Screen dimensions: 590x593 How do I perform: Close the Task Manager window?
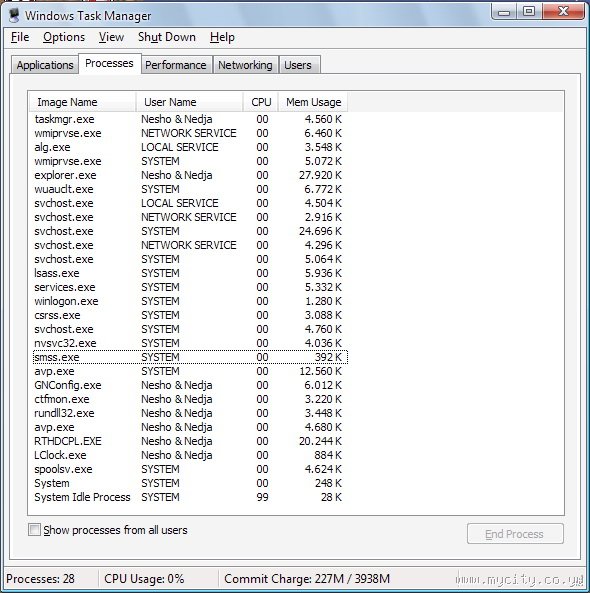(x=563, y=12)
